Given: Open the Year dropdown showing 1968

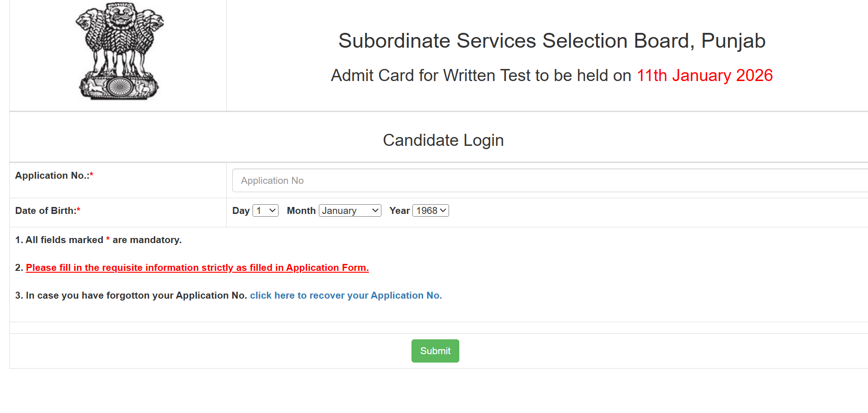Looking at the screenshot, I should coord(431,211).
